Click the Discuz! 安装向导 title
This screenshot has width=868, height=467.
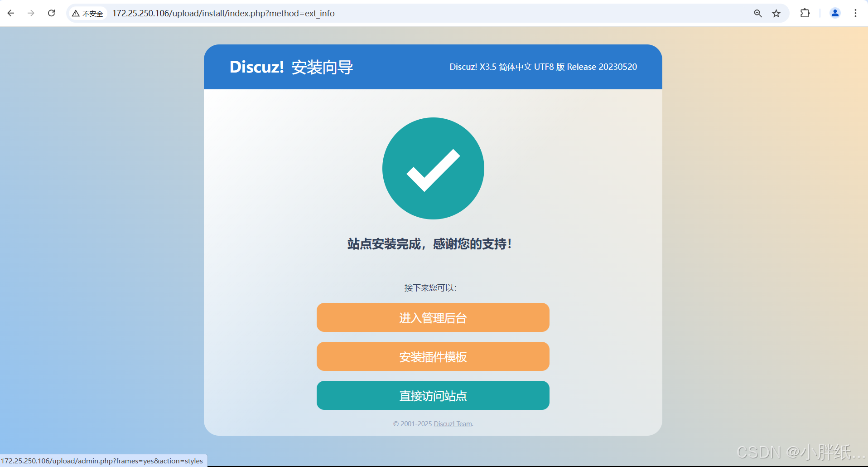pos(291,67)
